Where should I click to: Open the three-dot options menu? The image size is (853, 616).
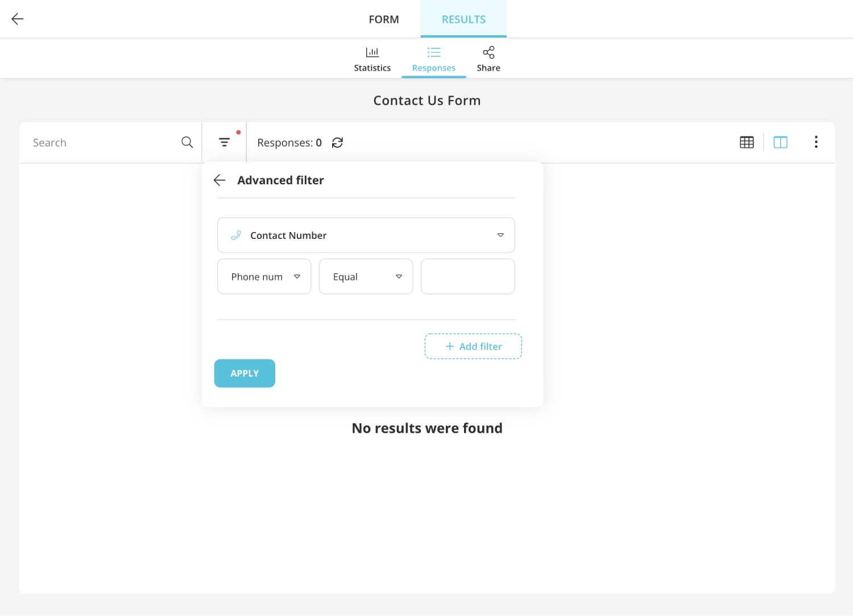coord(816,142)
